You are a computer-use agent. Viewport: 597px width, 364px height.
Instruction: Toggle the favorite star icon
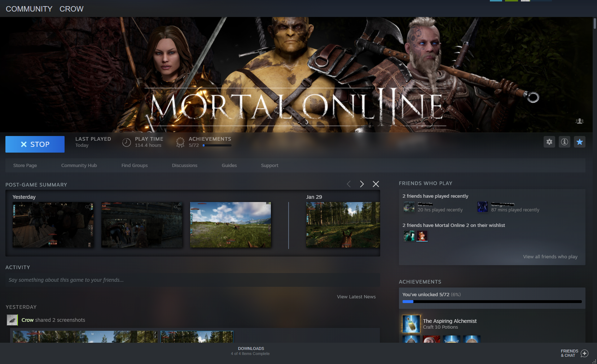tap(580, 142)
